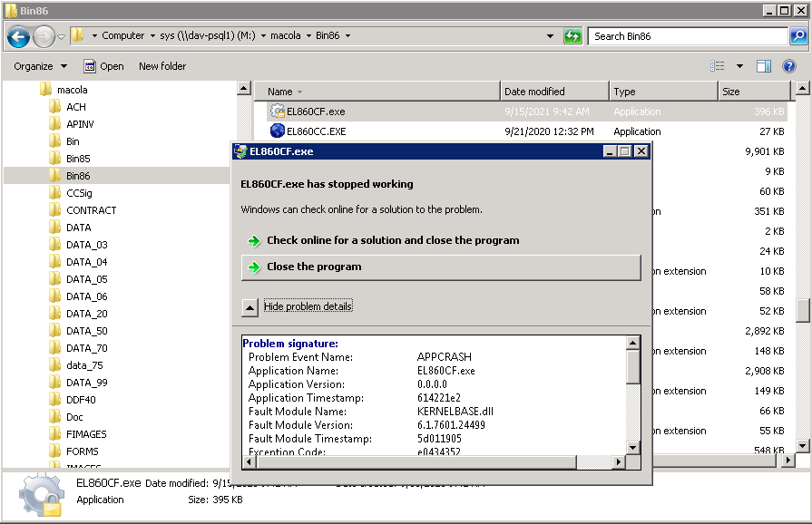
Task: Open the Organize menu
Action: (41, 66)
